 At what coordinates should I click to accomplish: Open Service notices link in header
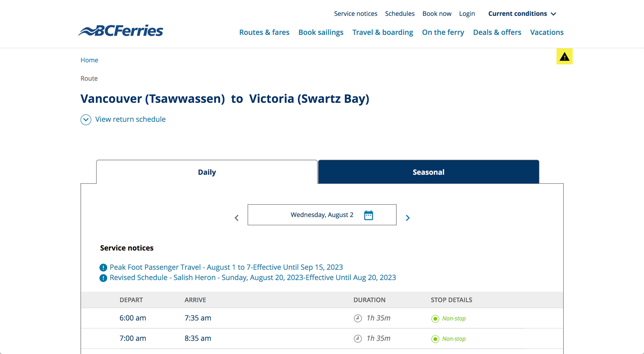(355, 14)
